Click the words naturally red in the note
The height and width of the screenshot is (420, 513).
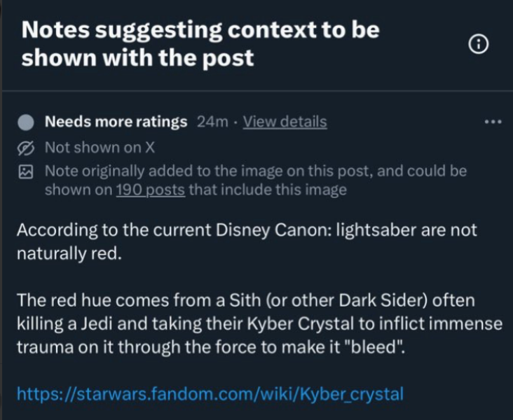[68, 252]
